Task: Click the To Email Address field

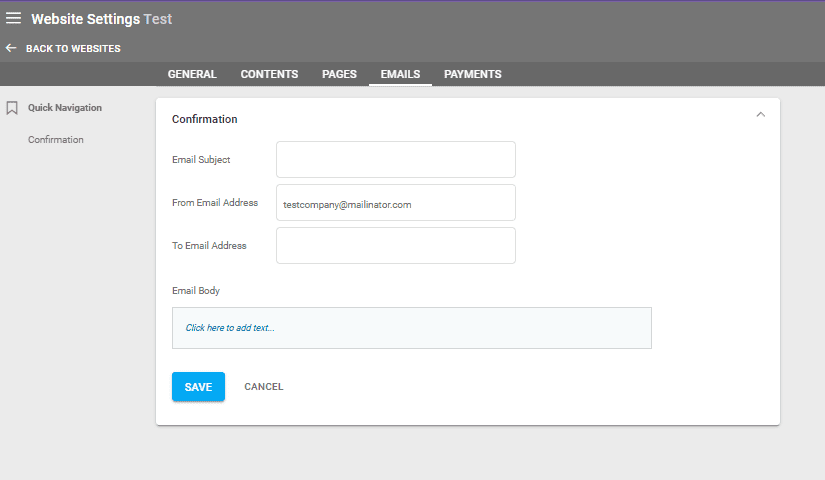Action: pyautogui.click(x=395, y=246)
